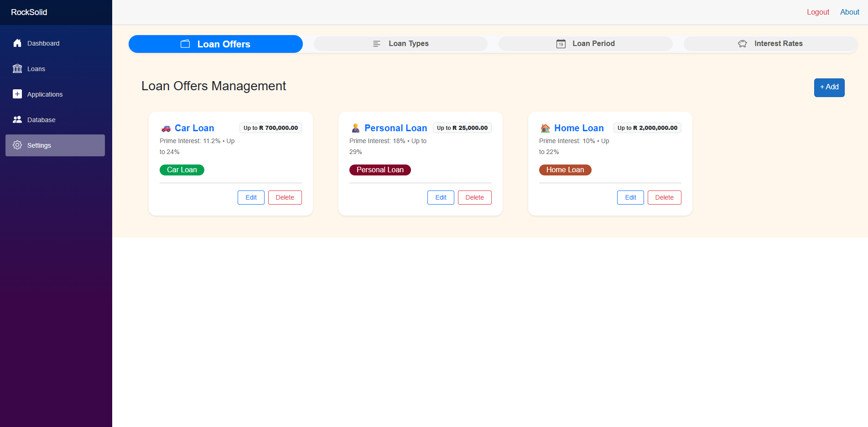868x427 pixels.
Task: Open the Personal Loan title link
Action: pyautogui.click(x=395, y=128)
